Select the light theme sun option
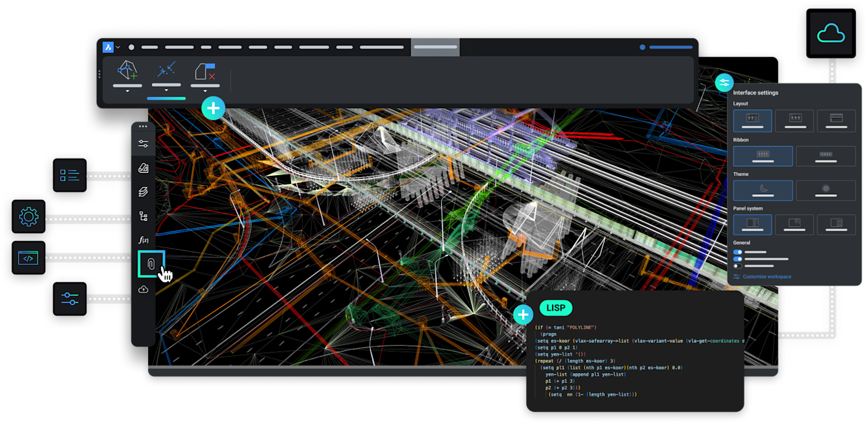This screenshot has width=868, height=424. pos(826,190)
